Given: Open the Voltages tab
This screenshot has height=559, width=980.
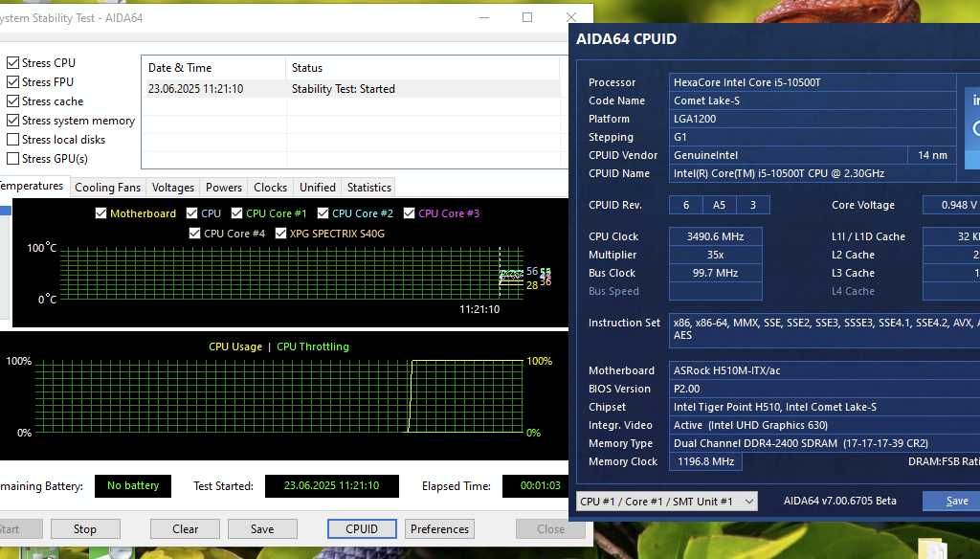Looking at the screenshot, I should [173, 188].
